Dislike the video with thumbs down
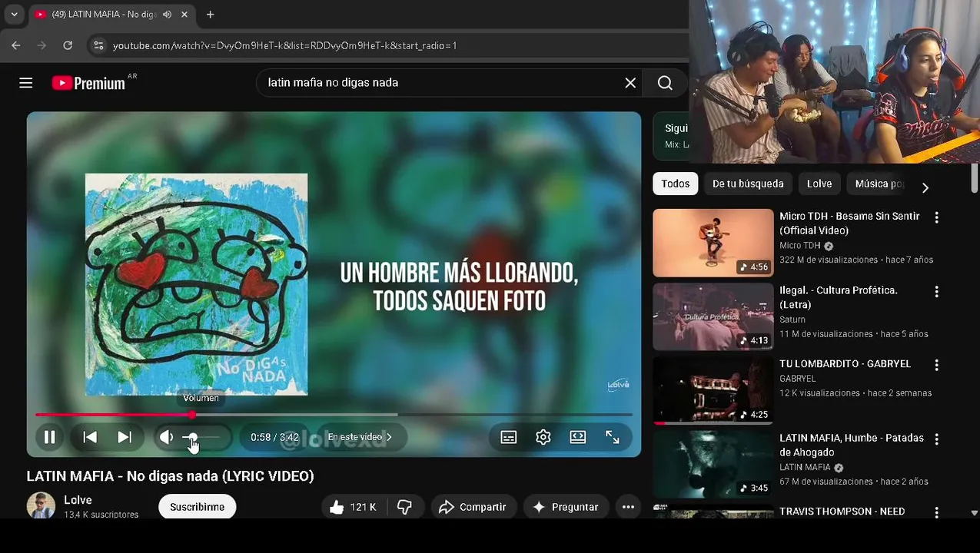The image size is (980, 553). [x=405, y=507]
